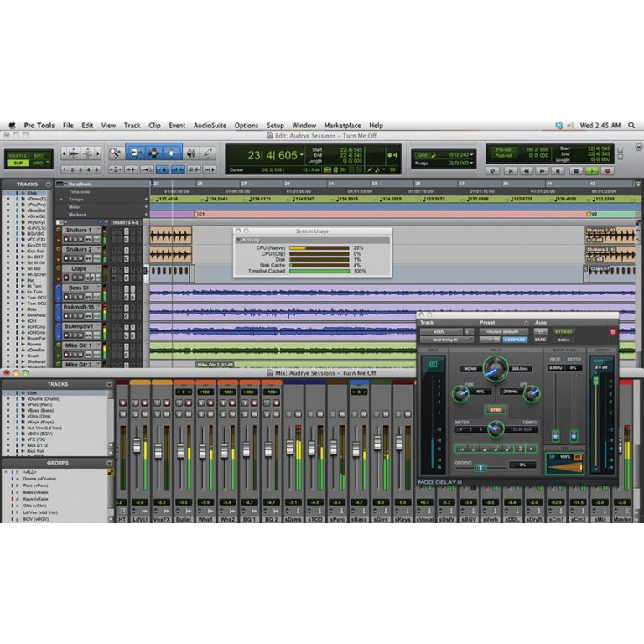The width and height of the screenshot is (644, 644).
Task: Open the AudioSuite menu
Action: pyautogui.click(x=210, y=126)
